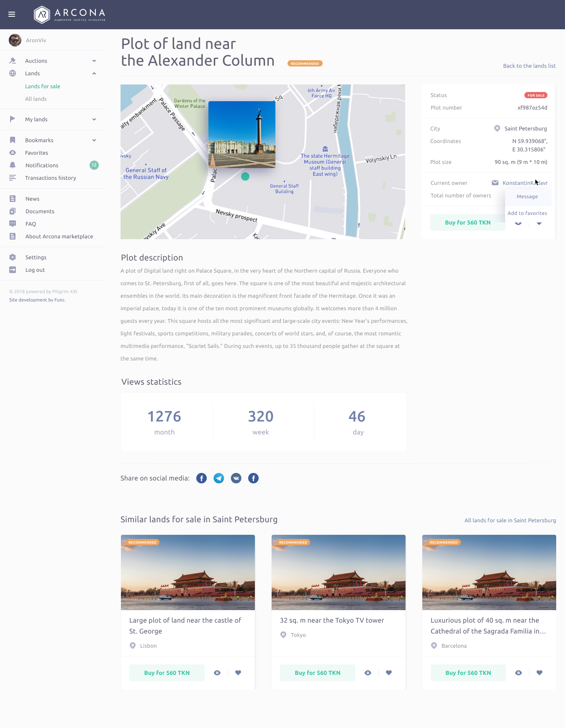Toggle favorite heart on Barcelona land card
565x728 pixels.
click(x=539, y=673)
